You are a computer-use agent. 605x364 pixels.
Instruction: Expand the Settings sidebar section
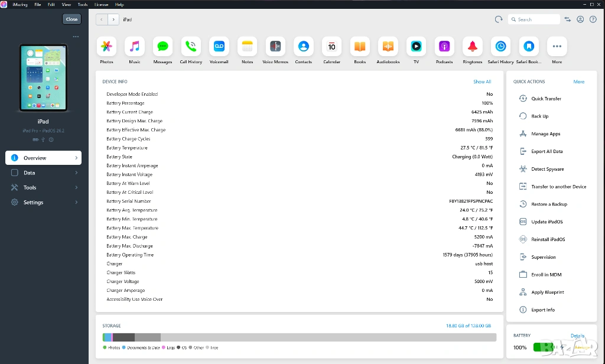coord(43,203)
